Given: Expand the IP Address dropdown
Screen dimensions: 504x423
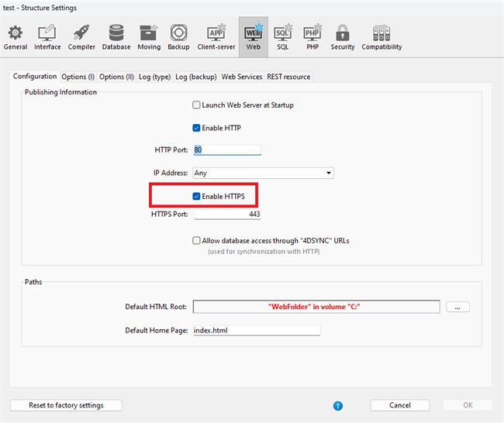Looking at the screenshot, I should (329, 174).
